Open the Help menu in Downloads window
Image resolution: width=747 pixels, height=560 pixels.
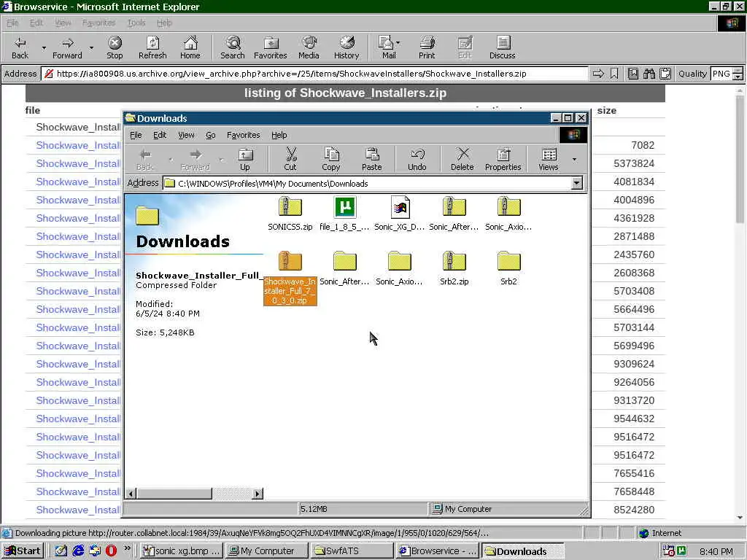point(279,135)
